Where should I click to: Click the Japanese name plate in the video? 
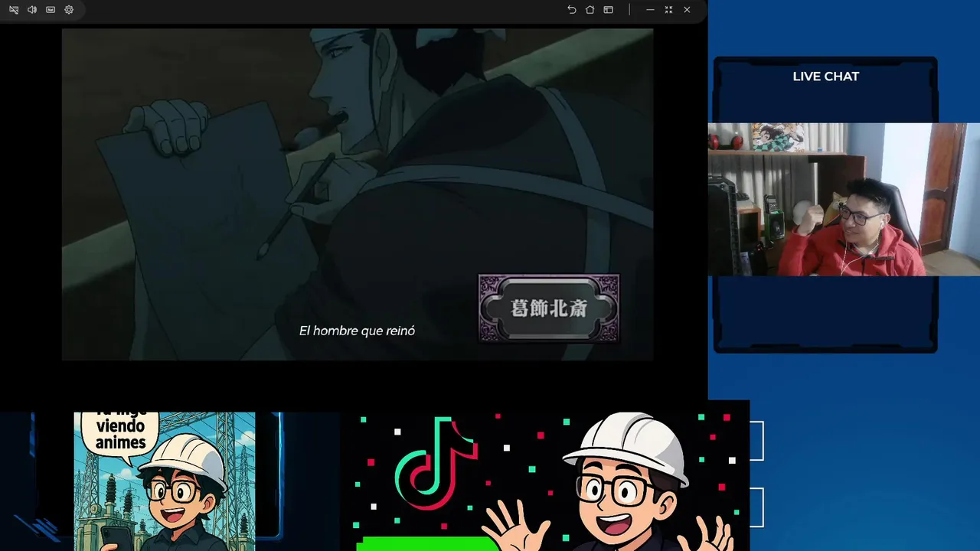point(549,308)
